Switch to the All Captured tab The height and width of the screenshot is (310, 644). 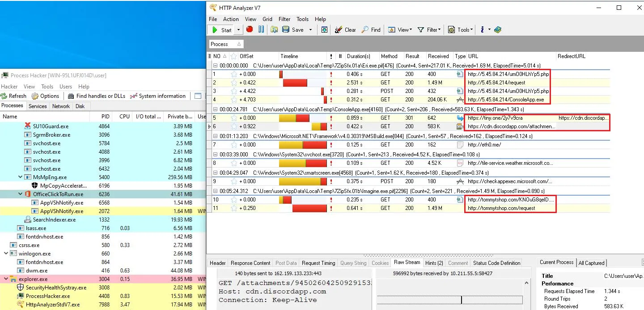tap(591, 263)
